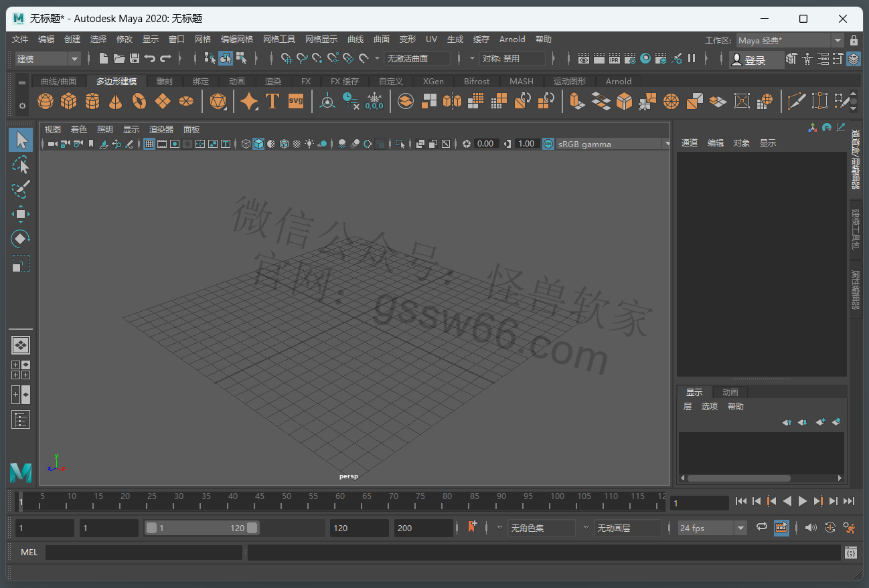
Task: Toggle the viewport grid display
Action: pyautogui.click(x=149, y=144)
